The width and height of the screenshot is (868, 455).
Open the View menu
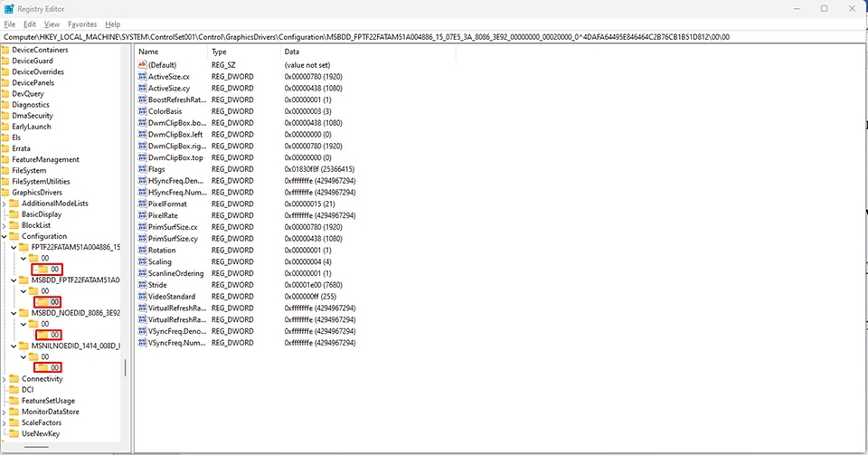(52, 24)
